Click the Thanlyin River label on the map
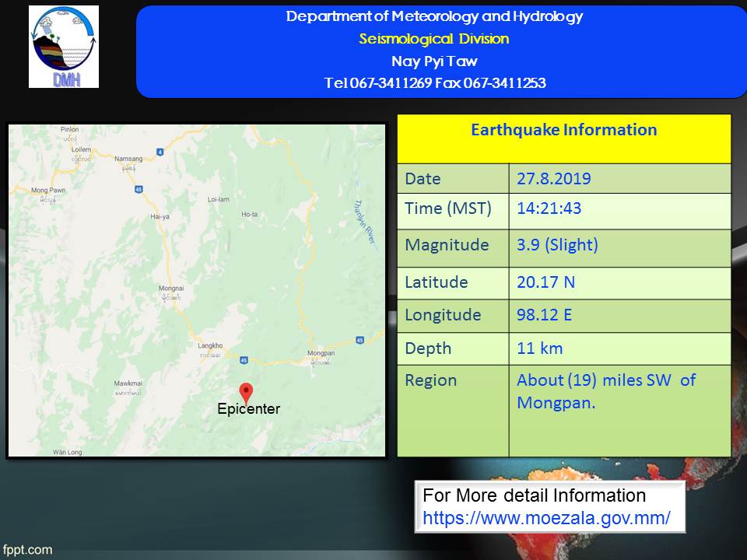 click(364, 222)
